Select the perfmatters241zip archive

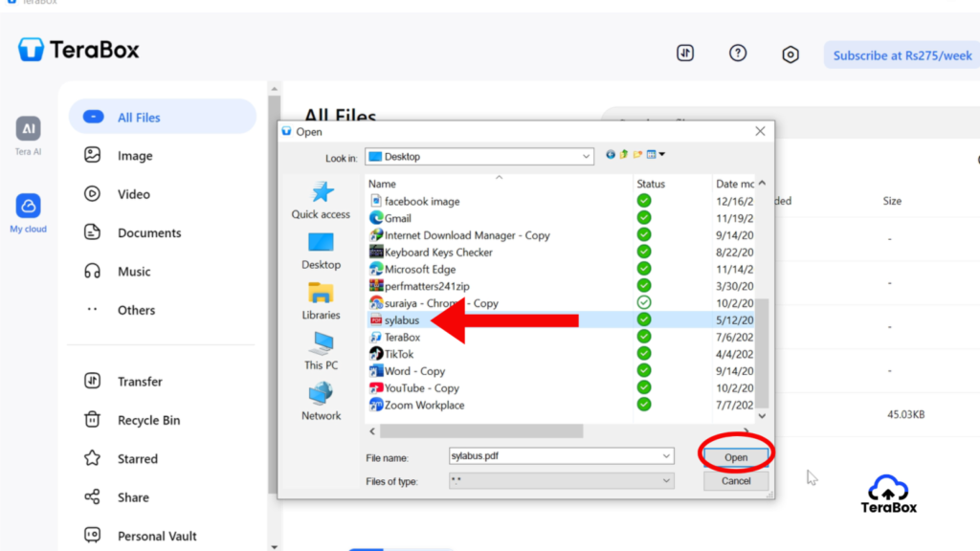(419, 286)
